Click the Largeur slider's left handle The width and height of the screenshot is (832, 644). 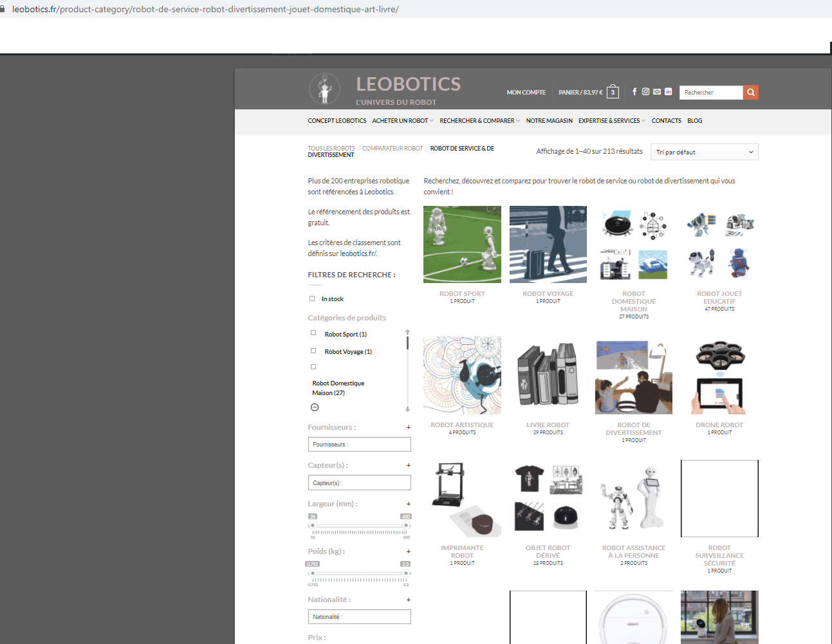tap(313, 526)
